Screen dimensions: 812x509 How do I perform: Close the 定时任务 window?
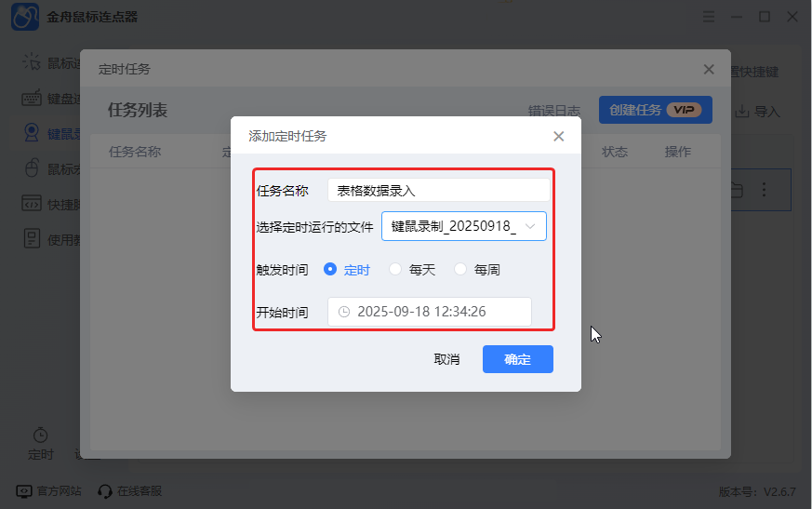(709, 70)
